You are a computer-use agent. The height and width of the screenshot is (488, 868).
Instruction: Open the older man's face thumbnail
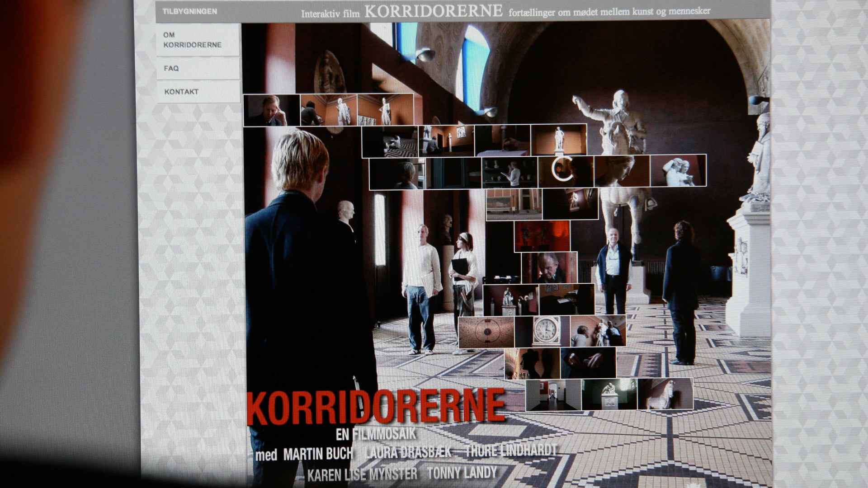(549, 267)
